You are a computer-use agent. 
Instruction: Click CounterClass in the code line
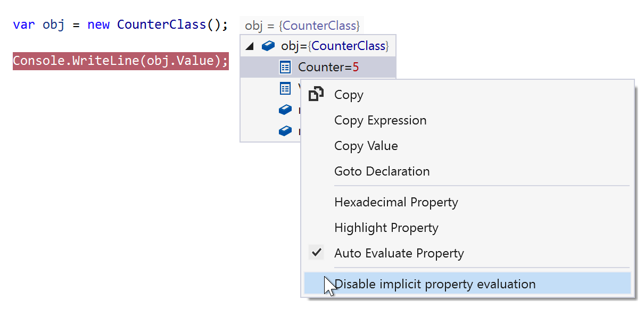point(161,24)
